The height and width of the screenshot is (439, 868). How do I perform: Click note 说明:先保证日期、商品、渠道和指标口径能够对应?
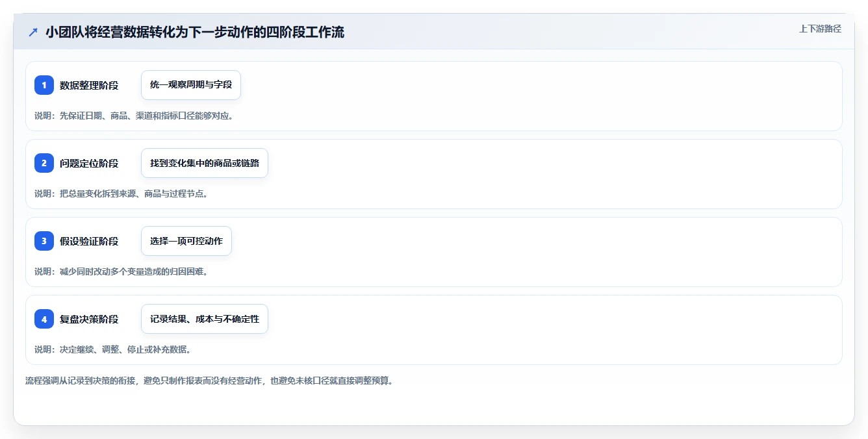(134, 116)
